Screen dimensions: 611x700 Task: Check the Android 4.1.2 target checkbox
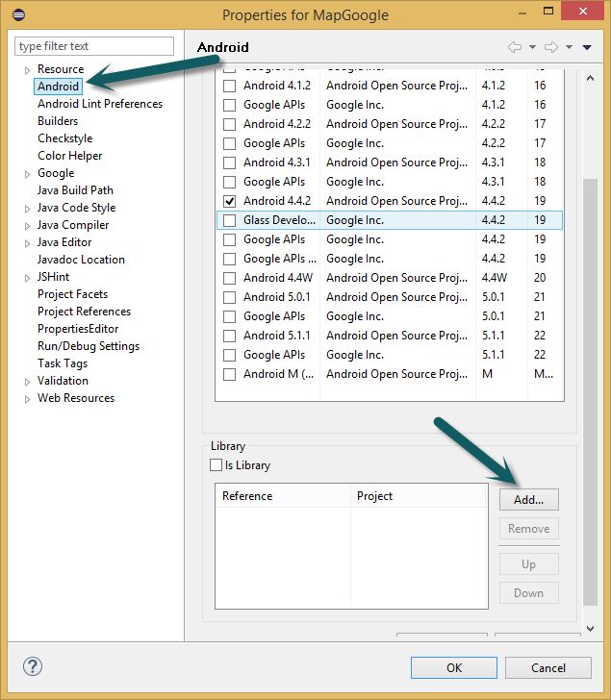229,86
